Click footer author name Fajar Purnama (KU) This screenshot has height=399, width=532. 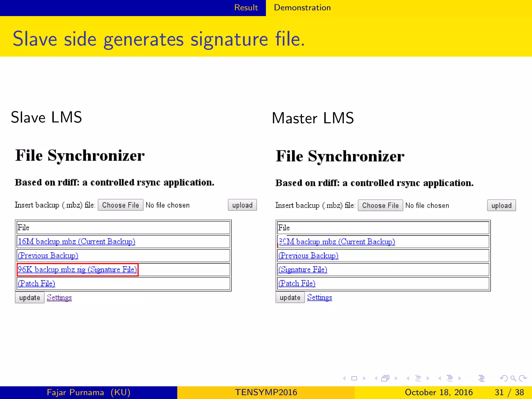pos(89,392)
